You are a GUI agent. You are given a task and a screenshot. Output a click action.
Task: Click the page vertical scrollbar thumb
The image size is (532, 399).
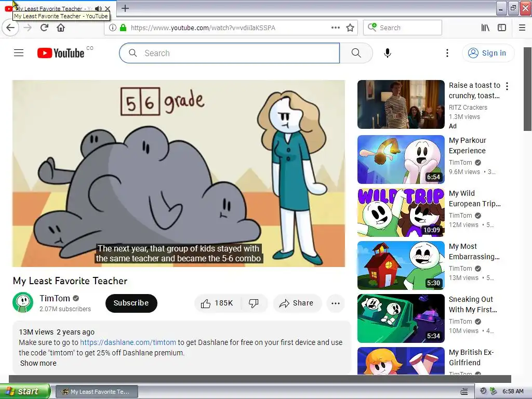(527, 89)
